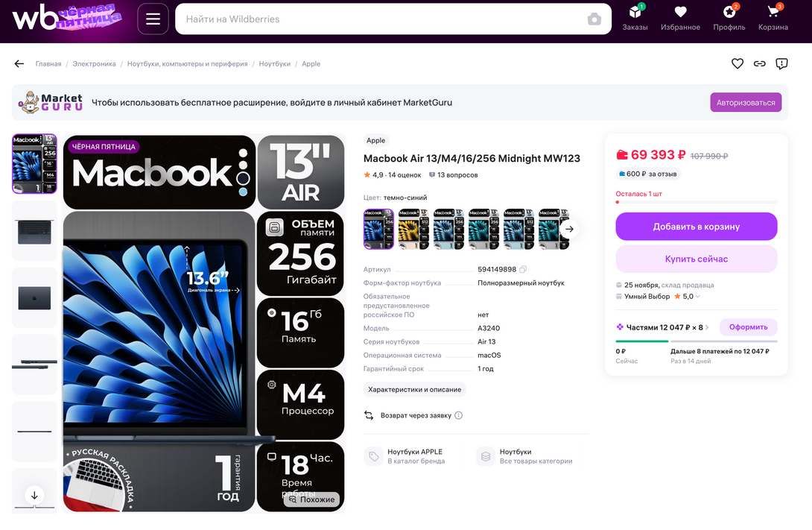Go to Электроника breadcrumb
Screen dimensions: 812x530
coord(94,64)
